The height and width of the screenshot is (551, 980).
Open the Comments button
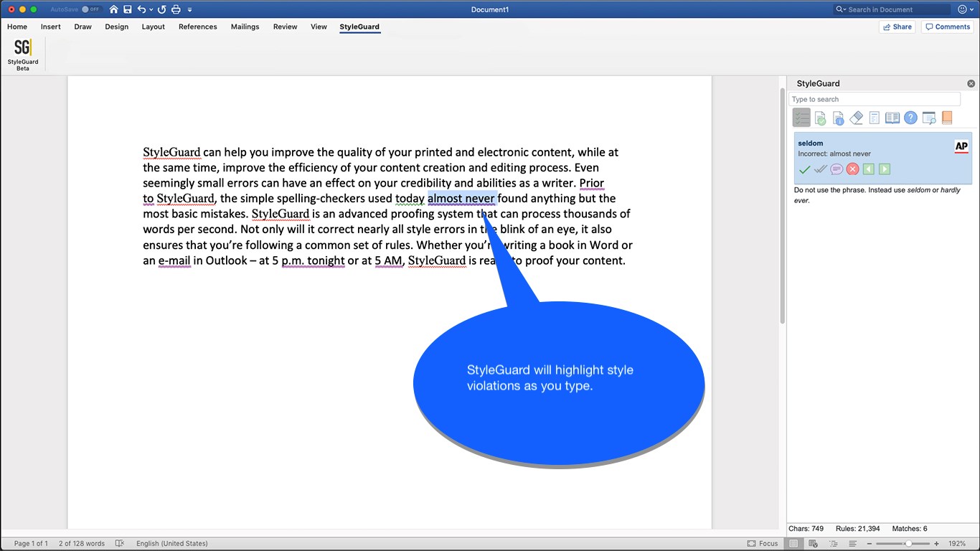tap(948, 27)
